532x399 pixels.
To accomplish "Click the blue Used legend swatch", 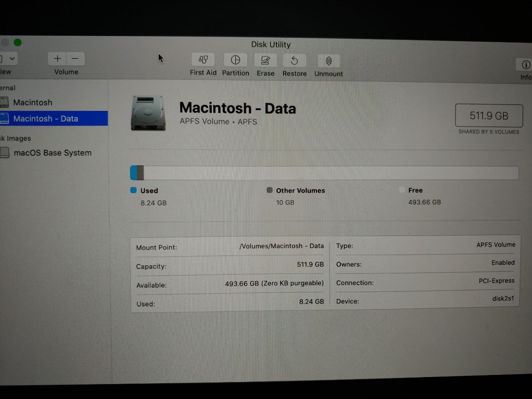I will [x=133, y=190].
